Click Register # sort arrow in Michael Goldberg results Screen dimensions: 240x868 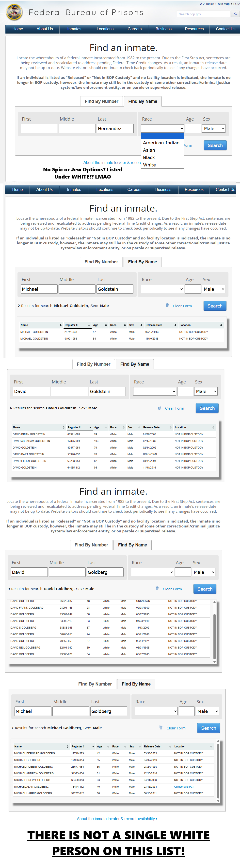(93, 746)
